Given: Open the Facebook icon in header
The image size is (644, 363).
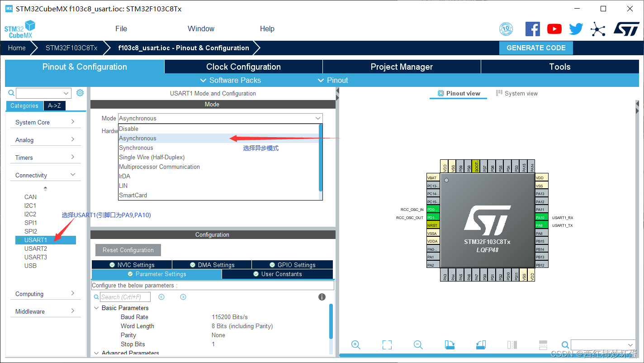Looking at the screenshot, I should click(533, 29).
